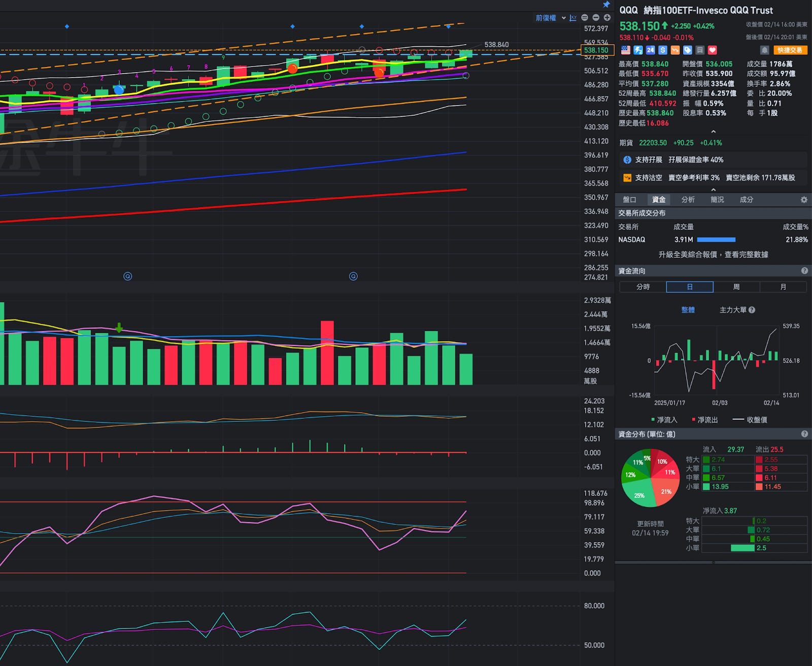Click the blue lightning Level 2 icon
The image size is (812, 666).
pyautogui.click(x=638, y=50)
